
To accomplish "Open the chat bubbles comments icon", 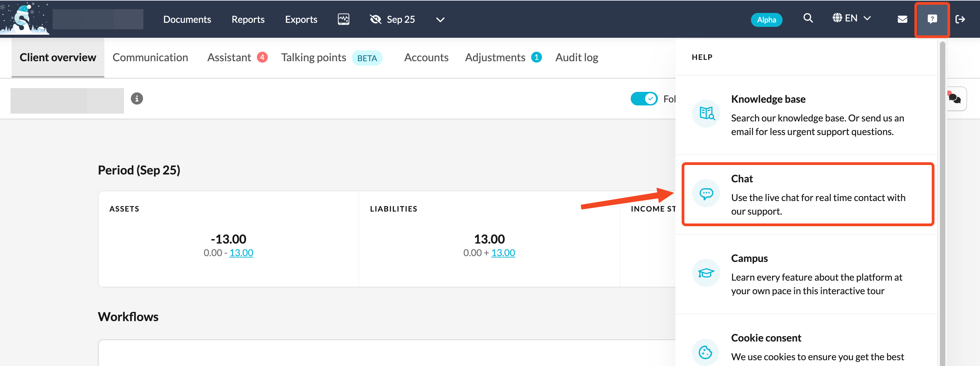I will pyautogui.click(x=955, y=99).
